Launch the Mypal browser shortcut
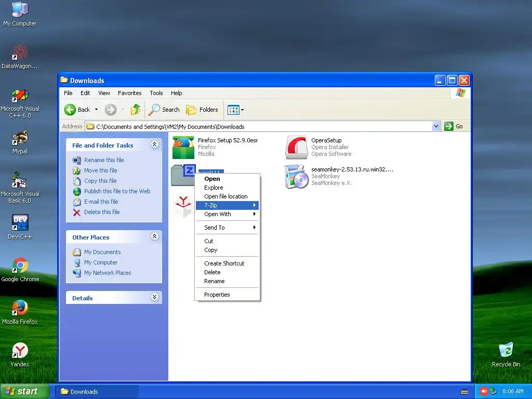 point(20,142)
